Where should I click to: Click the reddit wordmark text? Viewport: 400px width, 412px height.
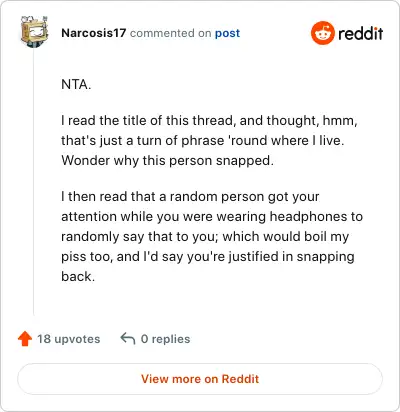click(x=361, y=34)
